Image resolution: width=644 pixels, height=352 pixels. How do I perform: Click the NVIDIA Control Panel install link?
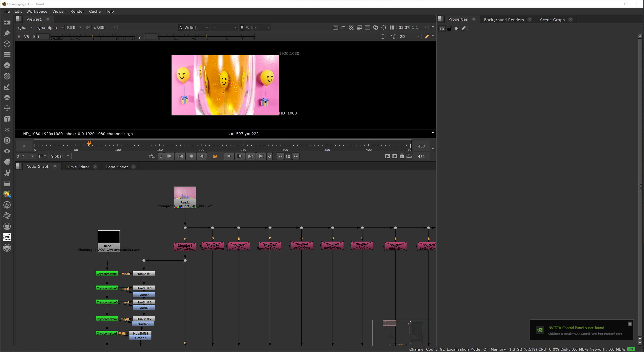(x=585, y=334)
